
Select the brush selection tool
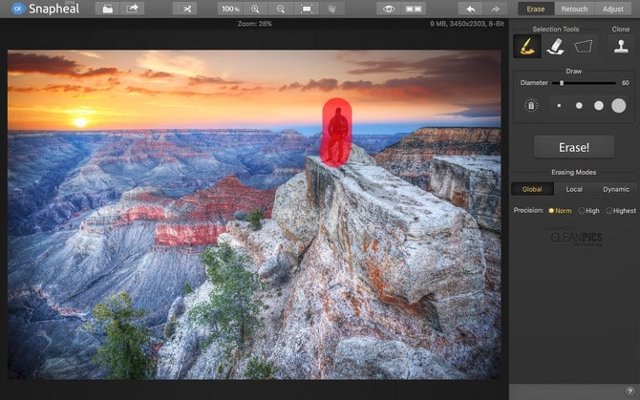tap(526, 46)
